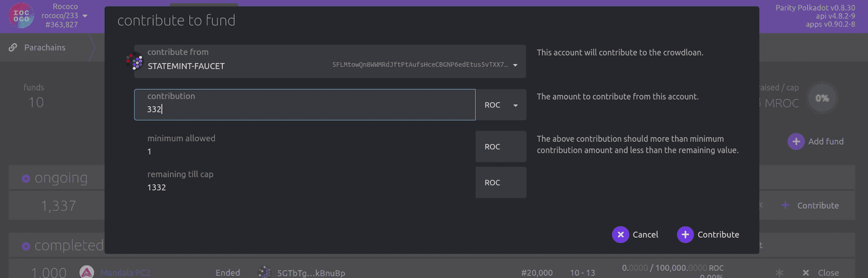The width and height of the screenshot is (868, 278).
Task: Click the Cancel X icon
Action: [620, 235]
